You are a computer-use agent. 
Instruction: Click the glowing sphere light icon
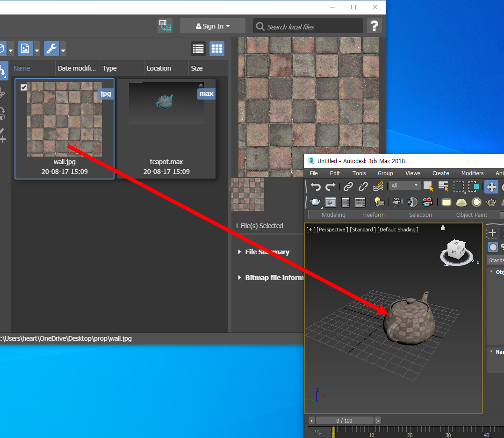[x=476, y=202]
